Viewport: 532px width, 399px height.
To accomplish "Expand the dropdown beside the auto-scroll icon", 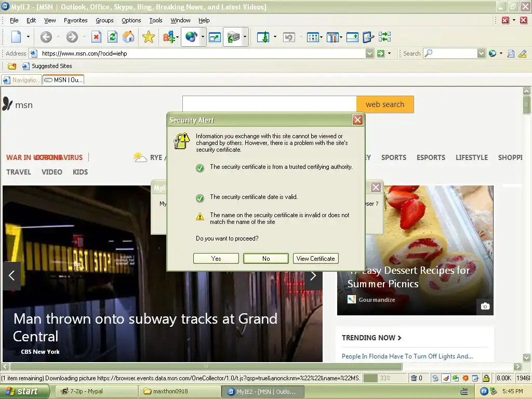I will click(x=275, y=37).
